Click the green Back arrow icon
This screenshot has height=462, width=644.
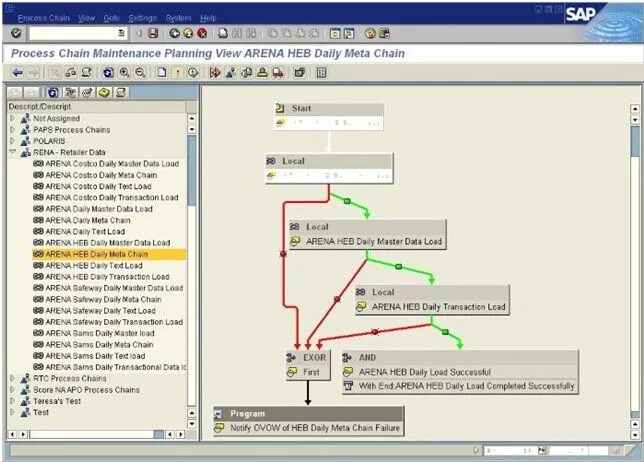point(174,33)
